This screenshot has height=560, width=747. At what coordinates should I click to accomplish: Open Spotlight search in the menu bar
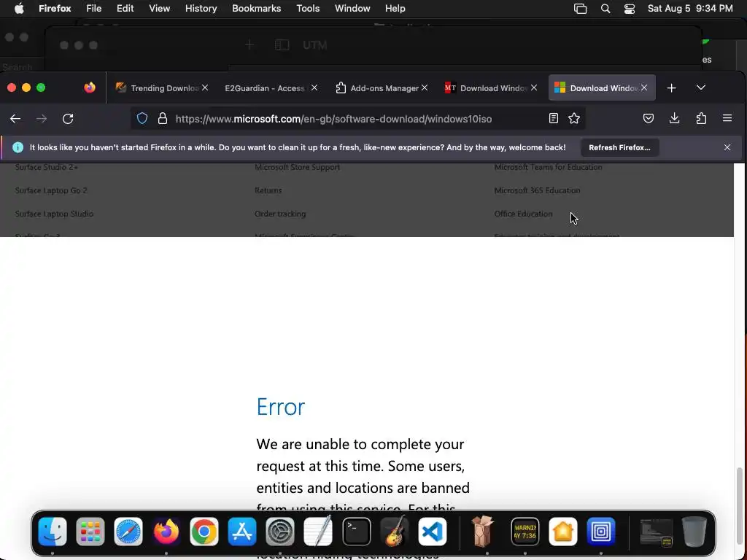[x=605, y=9]
